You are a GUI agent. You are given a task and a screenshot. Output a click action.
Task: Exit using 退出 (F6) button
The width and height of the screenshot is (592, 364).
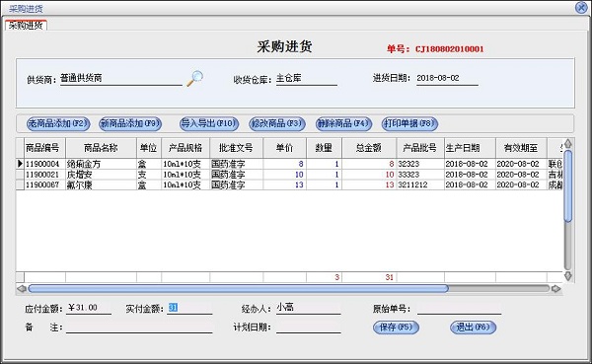[x=473, y=327]
